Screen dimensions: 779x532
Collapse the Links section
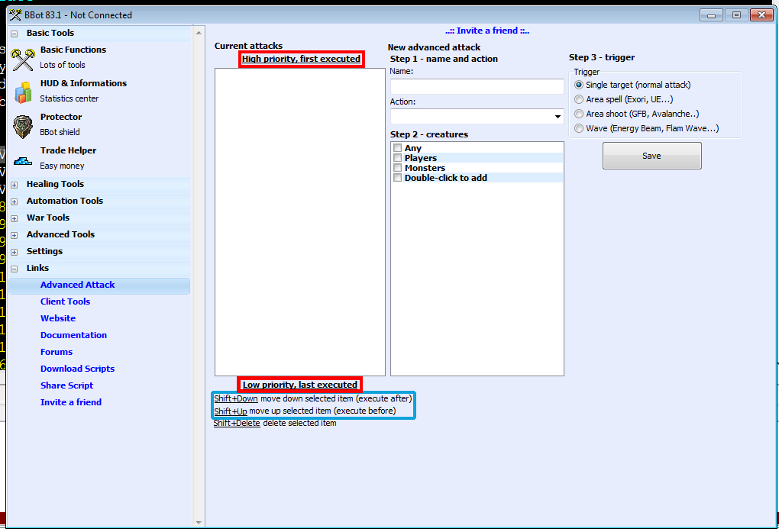tap(14, 268)
